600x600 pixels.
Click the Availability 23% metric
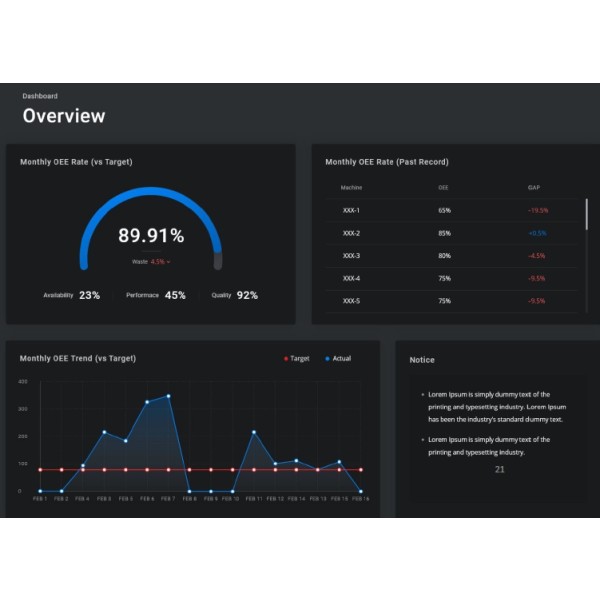click(72, 295)
